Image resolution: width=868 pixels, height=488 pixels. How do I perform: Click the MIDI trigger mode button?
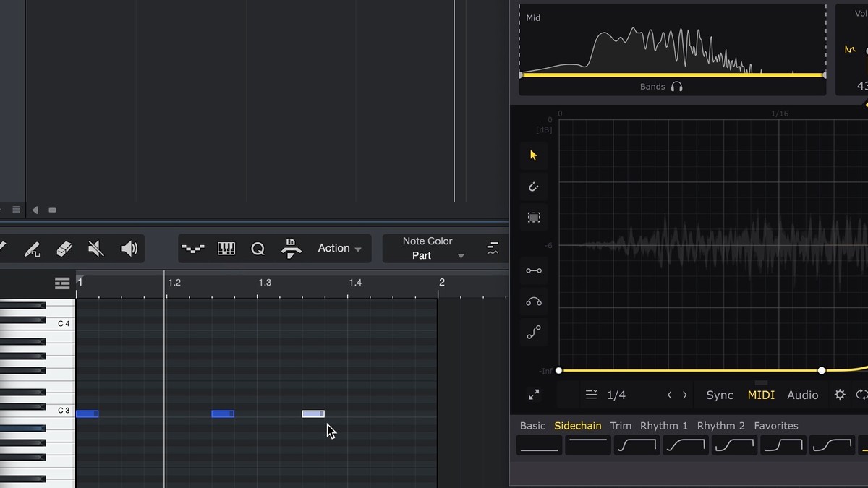[x=761, y=395]
